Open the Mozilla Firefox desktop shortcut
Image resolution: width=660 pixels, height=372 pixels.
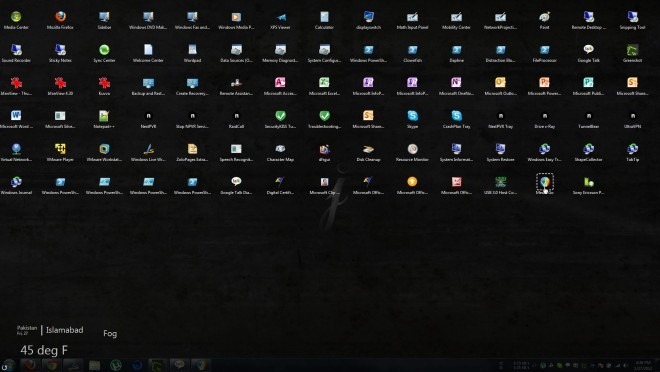(60, 20)
